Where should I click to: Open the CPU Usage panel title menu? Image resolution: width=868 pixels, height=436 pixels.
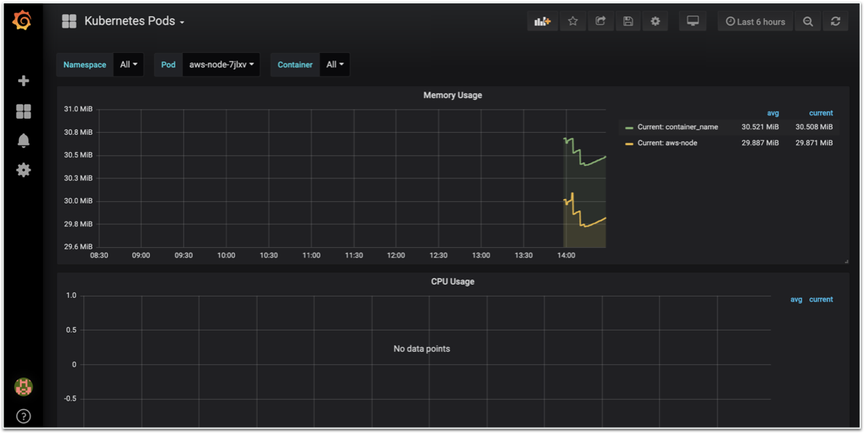pyautogui.click(x=453, y=282)
